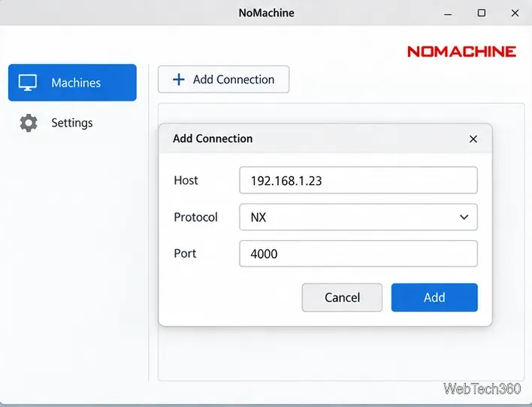Screen dimensions: 532x407
Task: Minimize the NoMachine window
Action: [x=448, y=14]
